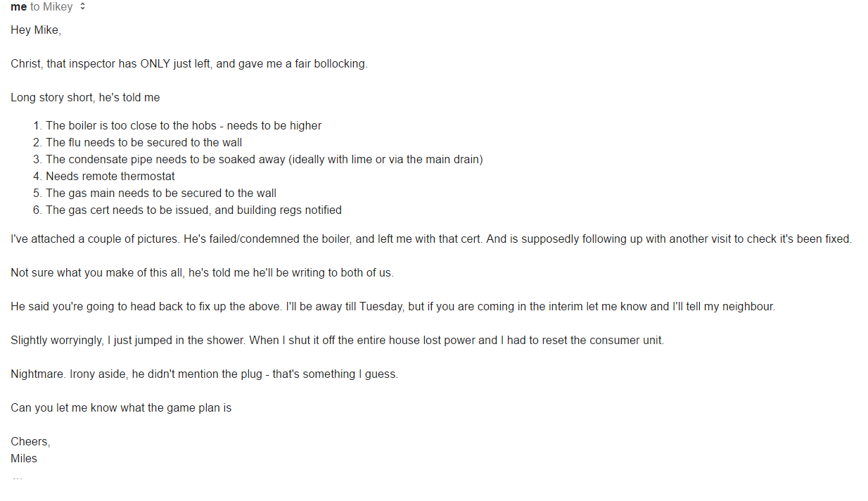Click the bold sender name "me"
This screenshot has height=501, width=868.
[18, 7]
